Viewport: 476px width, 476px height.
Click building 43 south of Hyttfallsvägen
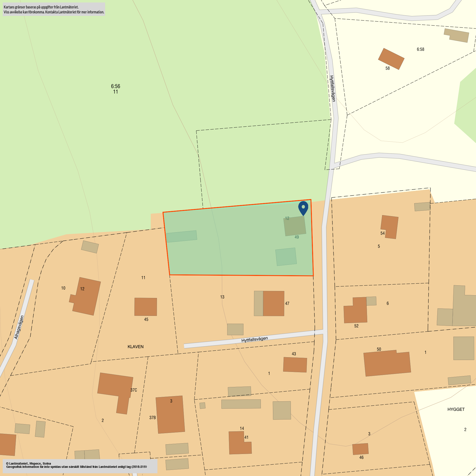click(x=295, y=364)
